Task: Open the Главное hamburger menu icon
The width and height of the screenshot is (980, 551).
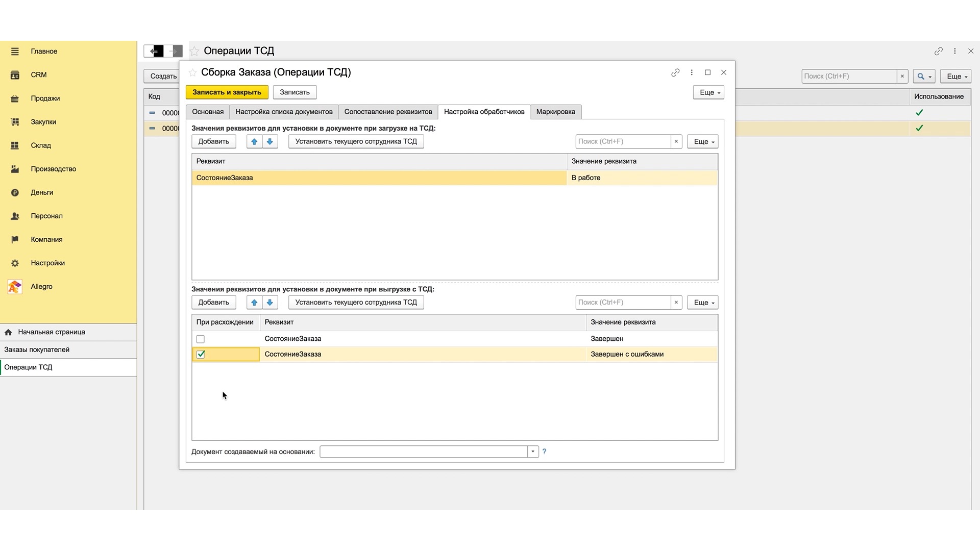Action: click(x=15, y=52)
